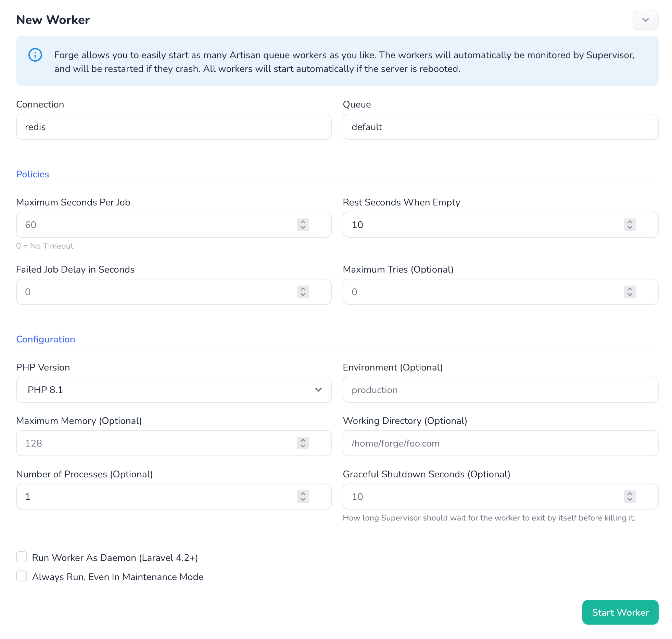Click Start Worker button

pos(620,612)
